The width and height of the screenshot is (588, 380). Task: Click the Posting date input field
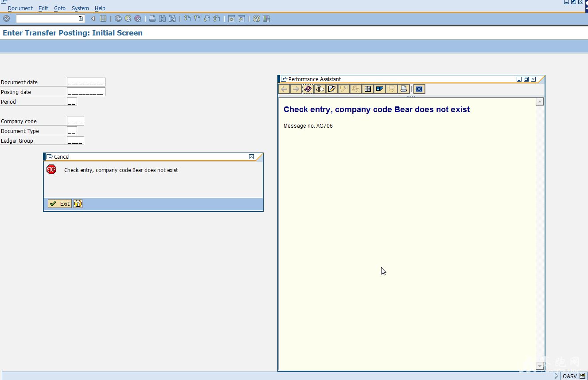86,92
